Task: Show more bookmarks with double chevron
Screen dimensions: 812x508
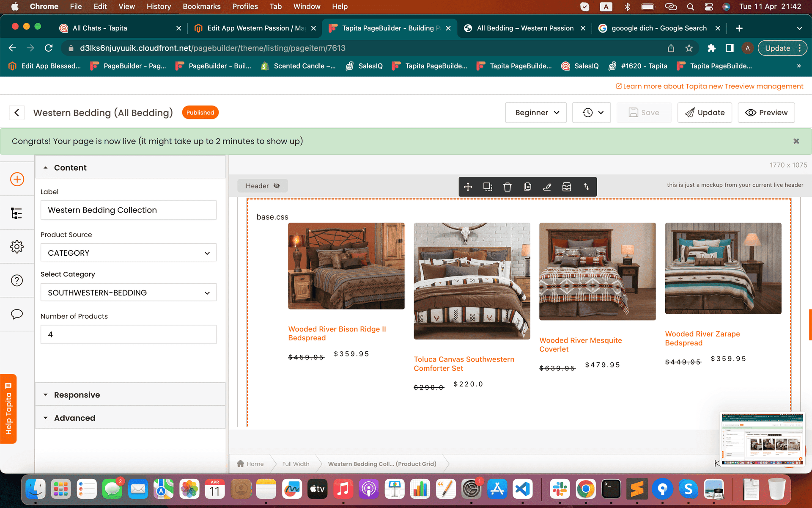Action: [x=798, y=66]
